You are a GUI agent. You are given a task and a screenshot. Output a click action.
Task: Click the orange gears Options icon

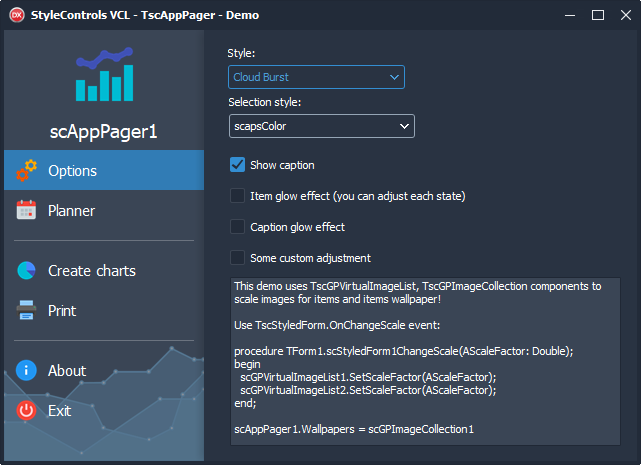point(27,171)
